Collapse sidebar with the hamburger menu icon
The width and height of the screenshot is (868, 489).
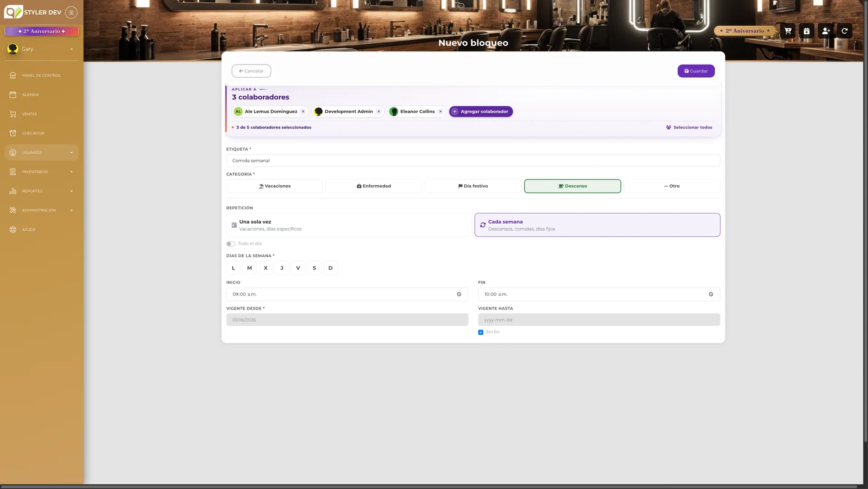point(71,12)
